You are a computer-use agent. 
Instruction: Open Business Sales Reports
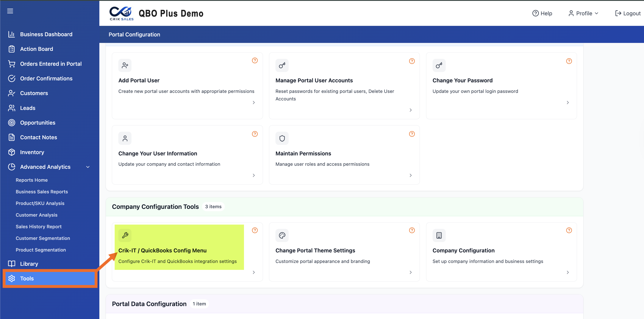click(x=42, y=192)
